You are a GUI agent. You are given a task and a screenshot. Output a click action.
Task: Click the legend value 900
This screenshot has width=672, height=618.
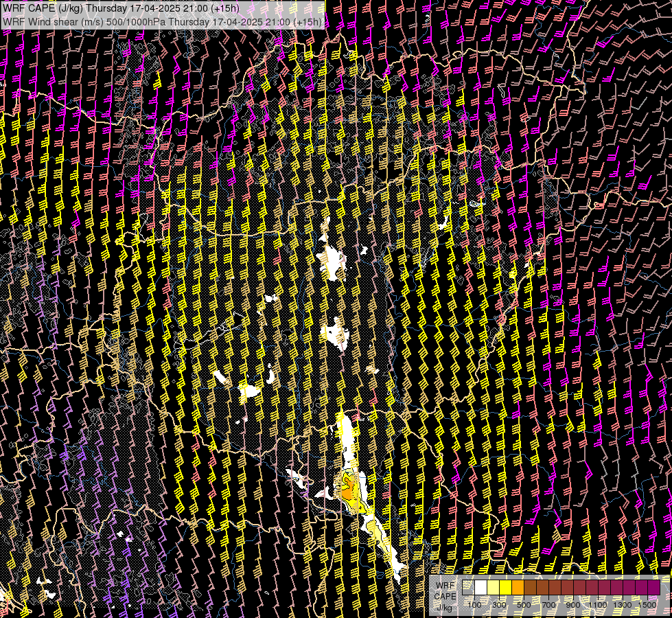[x=573, y=605]
